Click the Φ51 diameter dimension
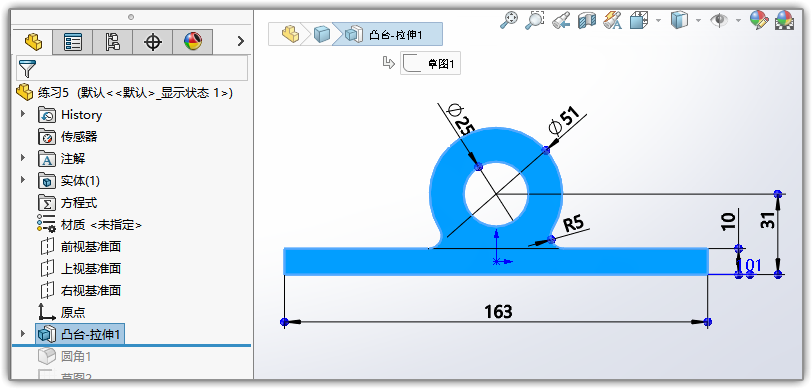This screenshot has width=812, height=389. pos(564,120)
